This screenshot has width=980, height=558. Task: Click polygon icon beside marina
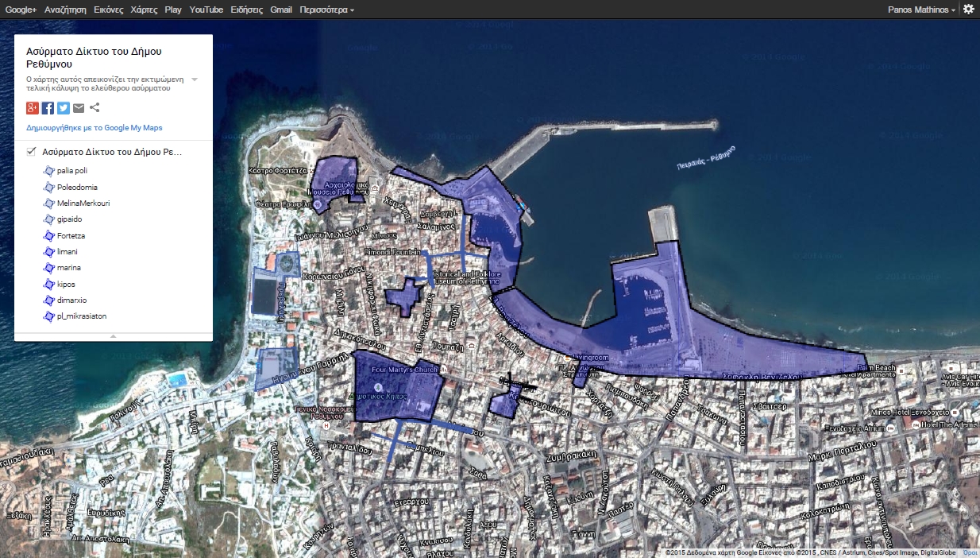(48, 268)
